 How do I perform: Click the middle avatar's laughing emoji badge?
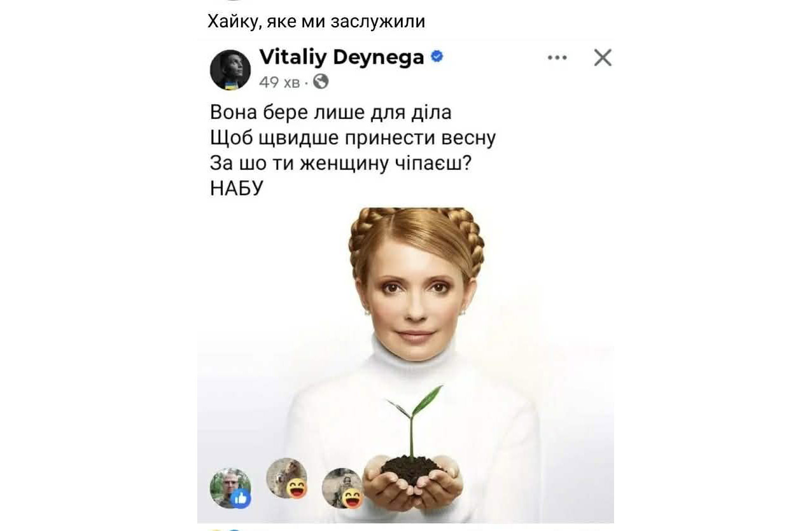296,488
